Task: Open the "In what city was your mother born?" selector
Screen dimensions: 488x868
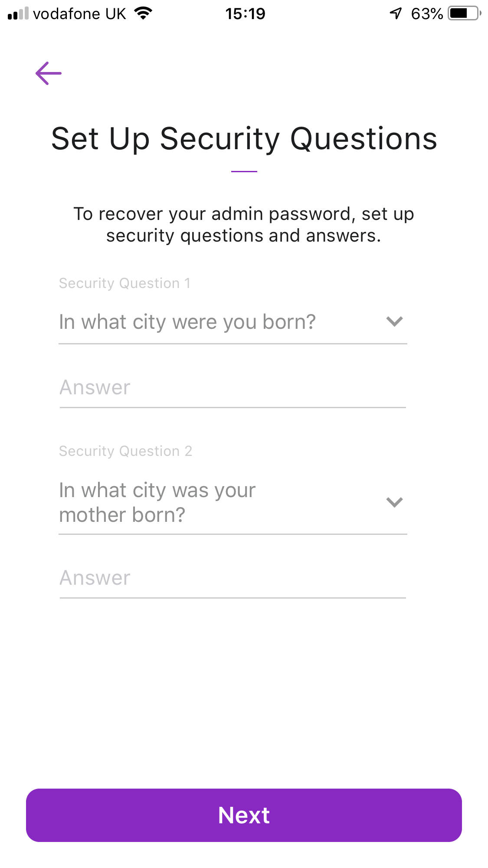Action: point(157,502)
